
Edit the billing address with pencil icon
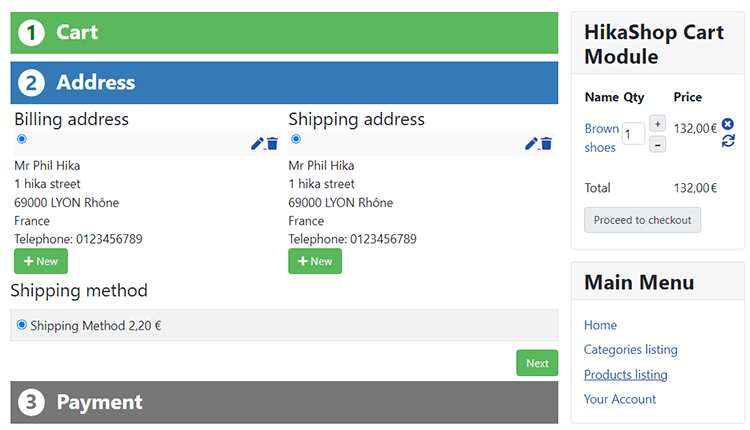257,143
